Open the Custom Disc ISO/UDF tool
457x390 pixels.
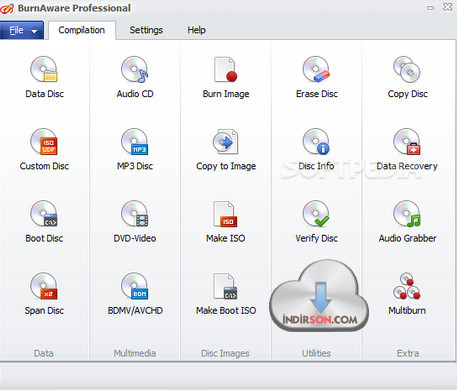[x=44, y=150]
